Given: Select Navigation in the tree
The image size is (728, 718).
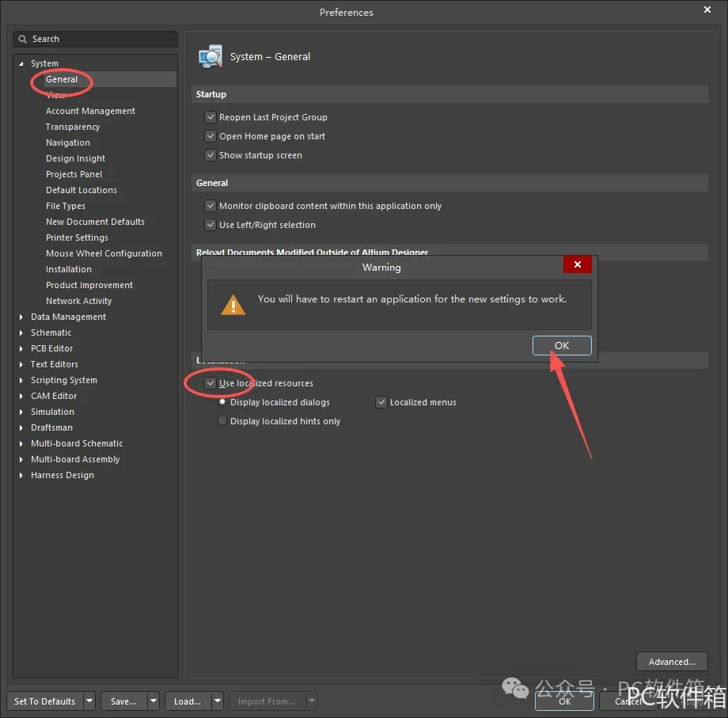Looking at the screenshot, I should tap(68, 142).
